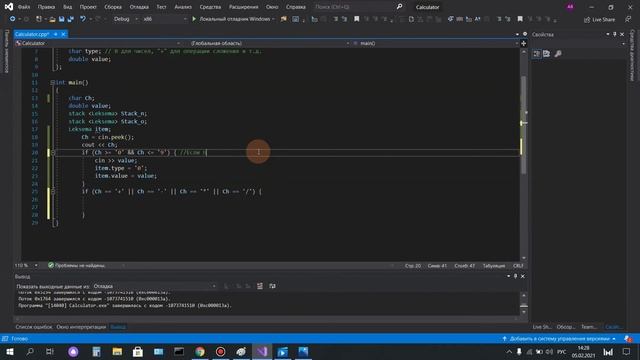
Task: Click the Проблемы не найдены status indicator
Action: pos(76,266)
